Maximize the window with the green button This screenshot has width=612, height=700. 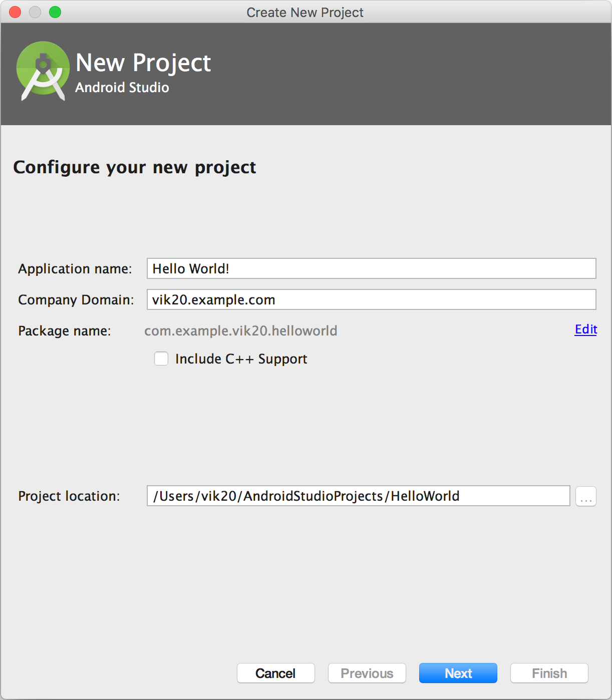[x=55, y=12]
